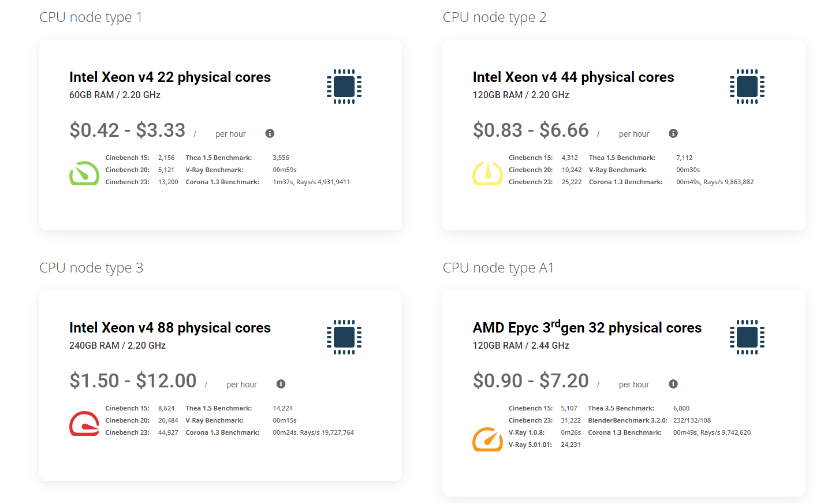Open the info icon beside $0.90 - $7.20 price
The width and height of the screenshot is (824, 504).
(673, 384)
